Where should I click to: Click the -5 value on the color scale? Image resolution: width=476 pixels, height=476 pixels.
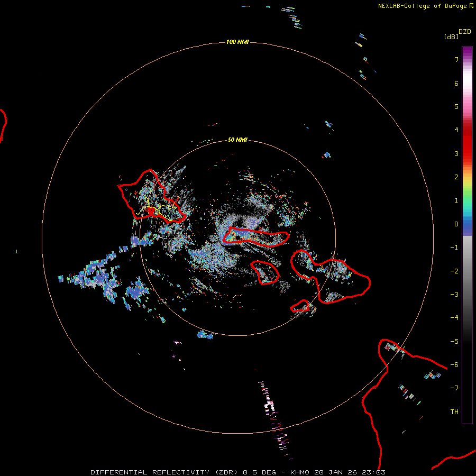[x=454, y=342]
